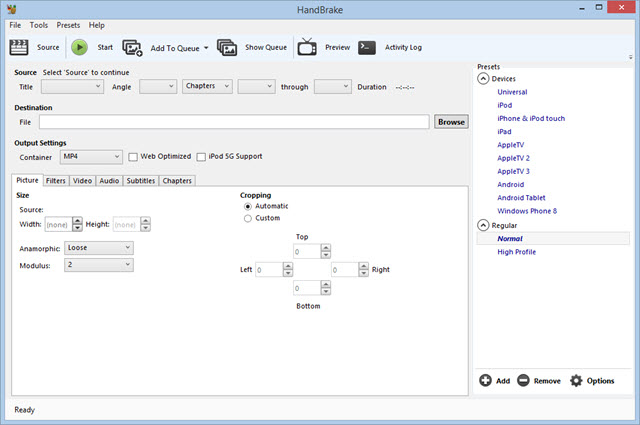Click the Preview television icon
This screenshot has height=425, width=640.
coord(307,47)
